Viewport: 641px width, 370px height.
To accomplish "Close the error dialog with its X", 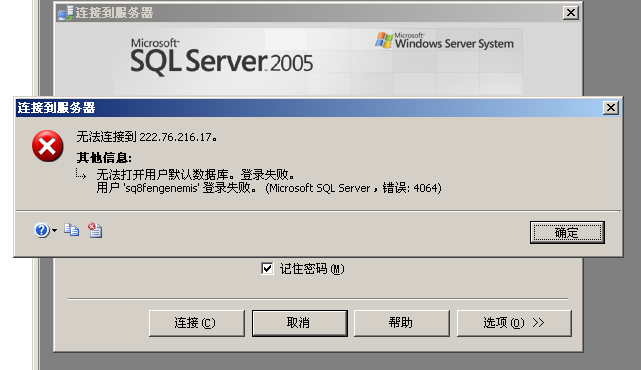I will point(611,108).
